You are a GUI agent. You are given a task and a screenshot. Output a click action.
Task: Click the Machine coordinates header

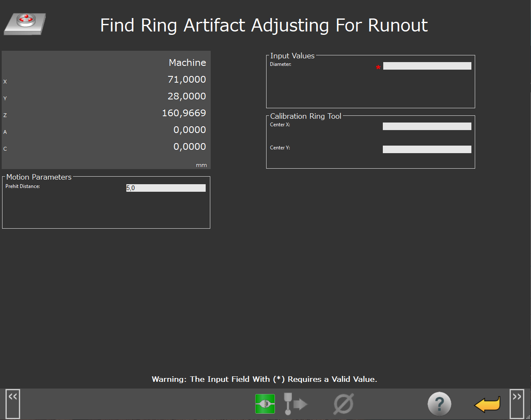pyautogui.click(x=187, y=63)
